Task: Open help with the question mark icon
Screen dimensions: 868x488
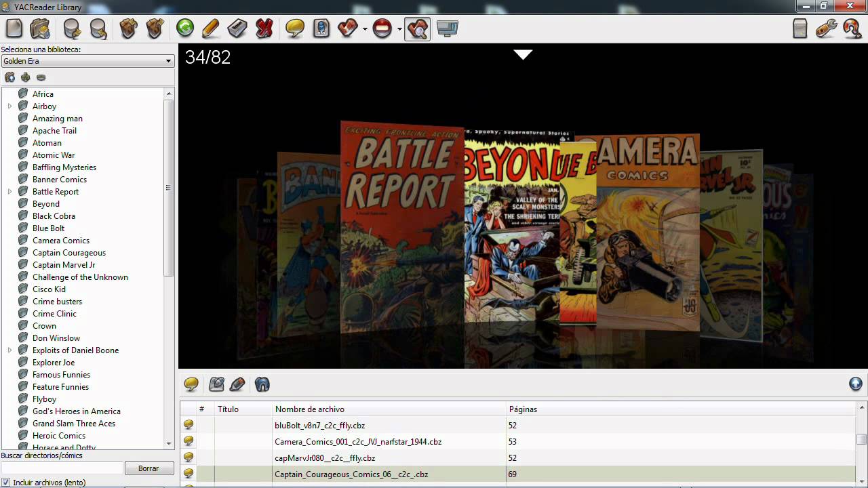Action: pyautogui.click(x=852, y=28)
